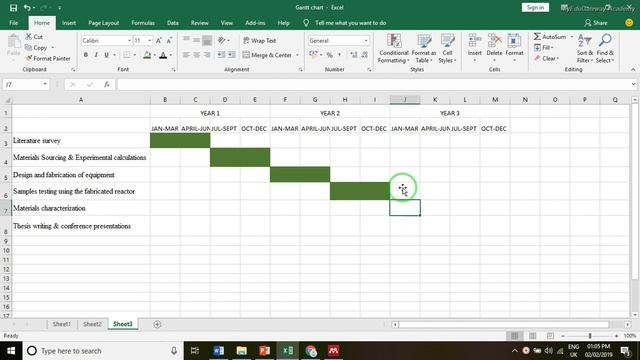This screenshot has height=360, width=640.
Task: Click the Increase Decimal icon
Action: tap(354, 55)
